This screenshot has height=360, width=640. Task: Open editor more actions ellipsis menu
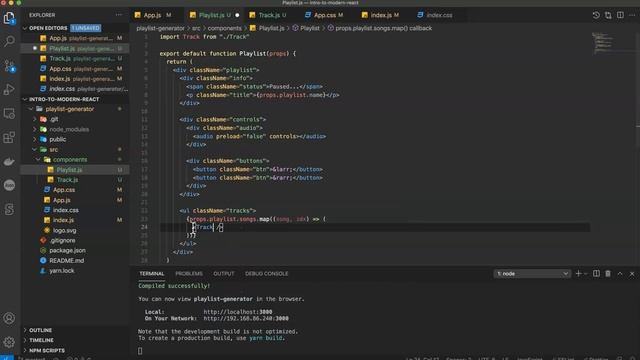(632, 15)
